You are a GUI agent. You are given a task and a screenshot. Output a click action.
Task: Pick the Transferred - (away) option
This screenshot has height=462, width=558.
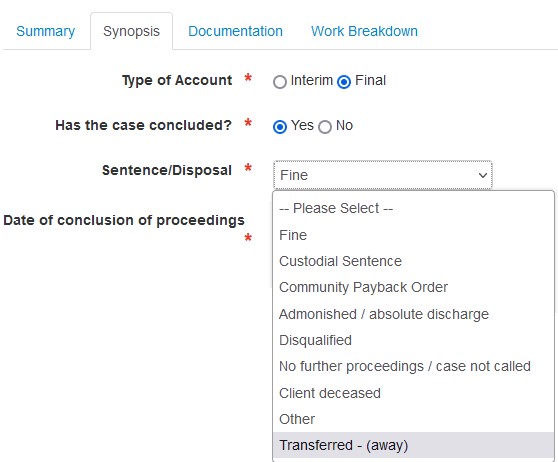[414, 445]
